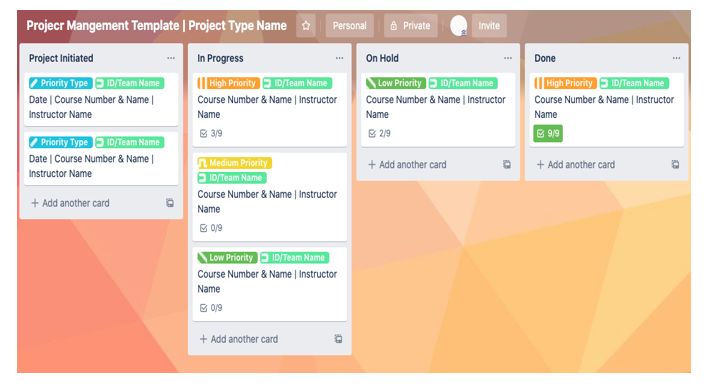Click the 3/9 checklist badge
This screenshot has width=723, height=390.
coord(211,134)
